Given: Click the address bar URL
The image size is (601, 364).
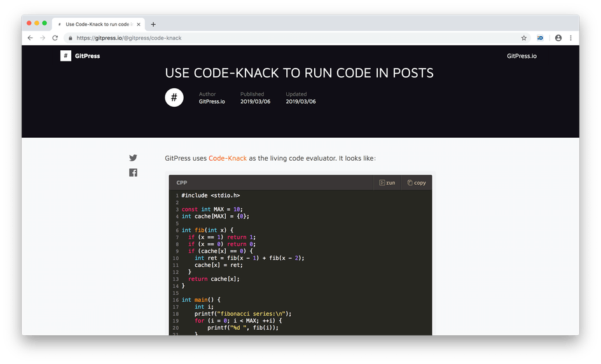Looking at the screenshot, I should pyautogui.click(x=128, y=38).
